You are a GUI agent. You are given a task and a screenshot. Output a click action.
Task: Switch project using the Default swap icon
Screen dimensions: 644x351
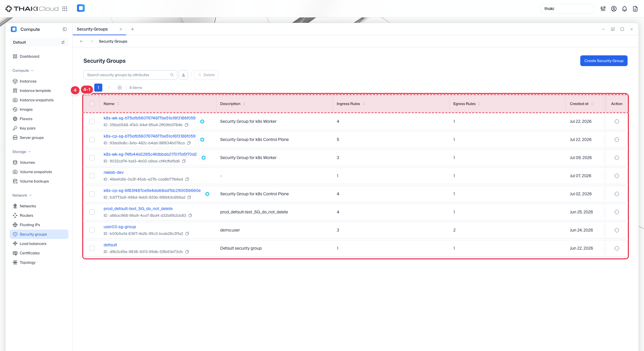pos(63,42)
